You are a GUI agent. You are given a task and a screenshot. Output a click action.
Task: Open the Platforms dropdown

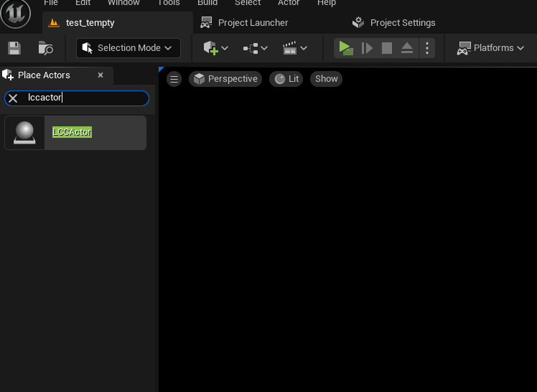(490, 48)
